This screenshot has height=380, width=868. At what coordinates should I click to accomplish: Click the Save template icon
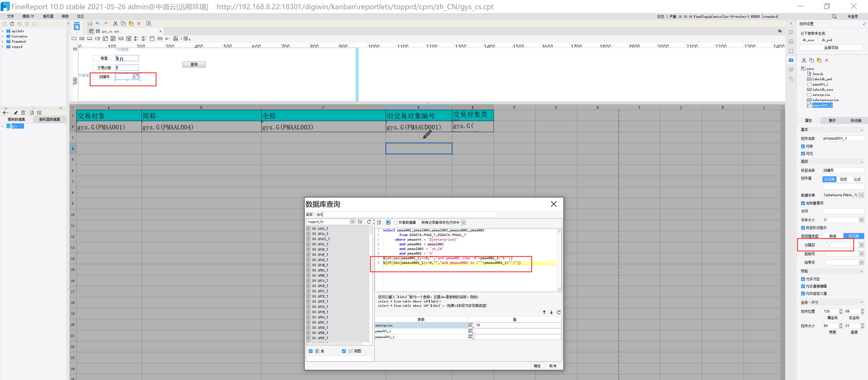(x=90, y=23)
